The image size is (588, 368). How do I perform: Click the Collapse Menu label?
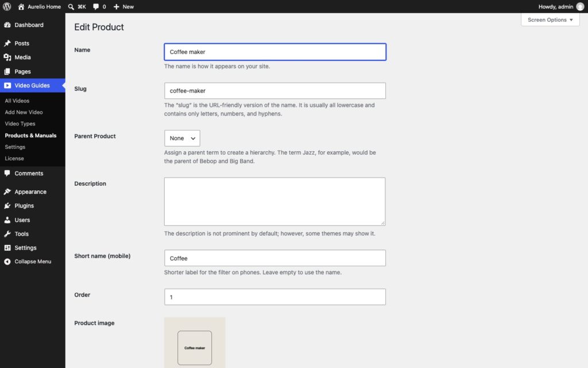pyautogui.click(x=33, y=262)
